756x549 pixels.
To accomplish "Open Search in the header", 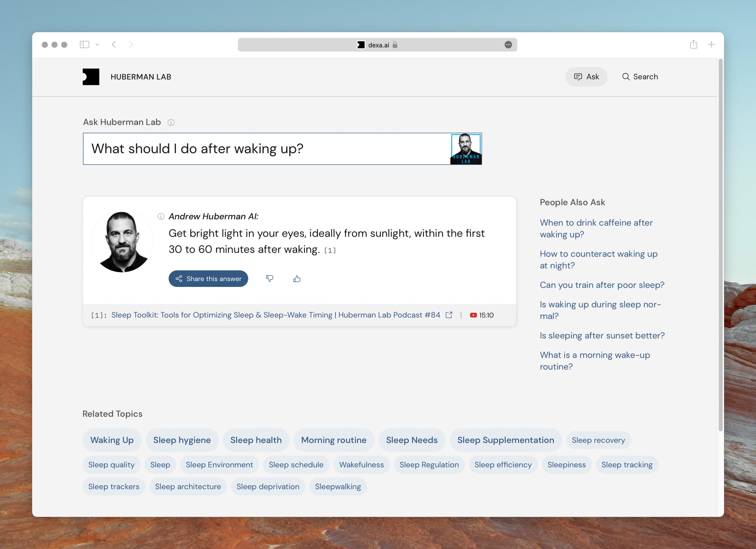I will [x=640, y=77].
